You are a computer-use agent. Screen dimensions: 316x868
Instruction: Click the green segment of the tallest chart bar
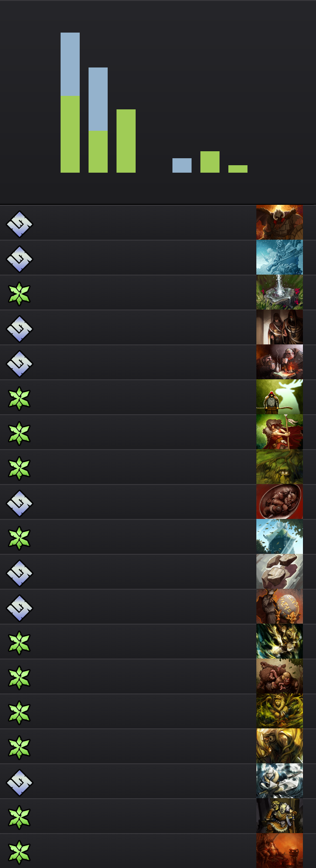point(70,134)
